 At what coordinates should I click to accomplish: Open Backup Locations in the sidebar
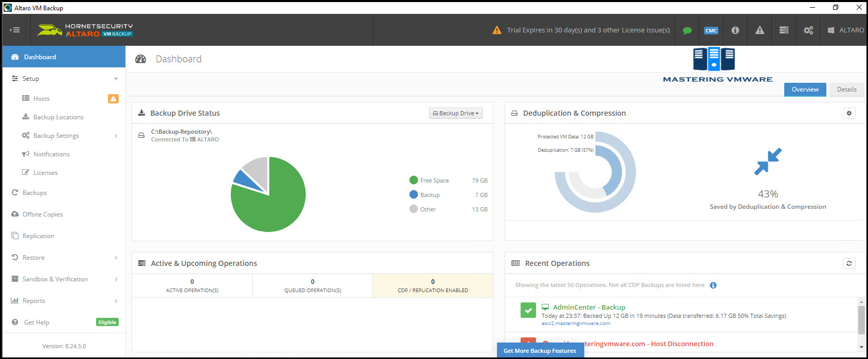tap(58, 117)
